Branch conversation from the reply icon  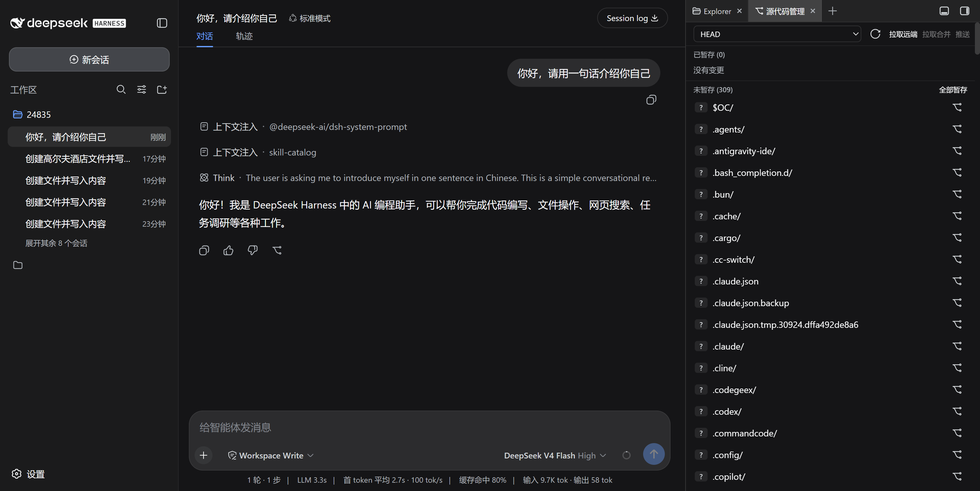click(277, 250)
